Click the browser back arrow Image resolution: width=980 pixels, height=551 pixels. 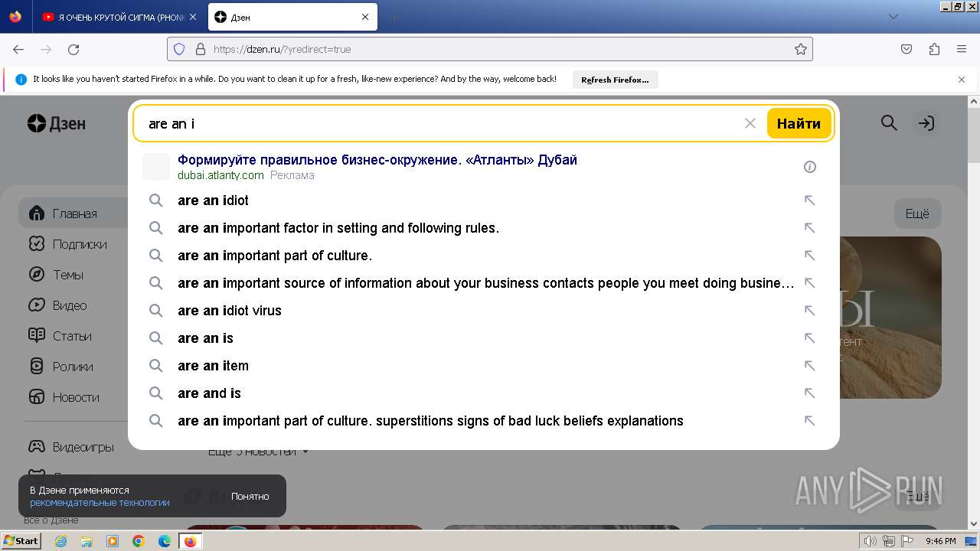tap(18, 49)
